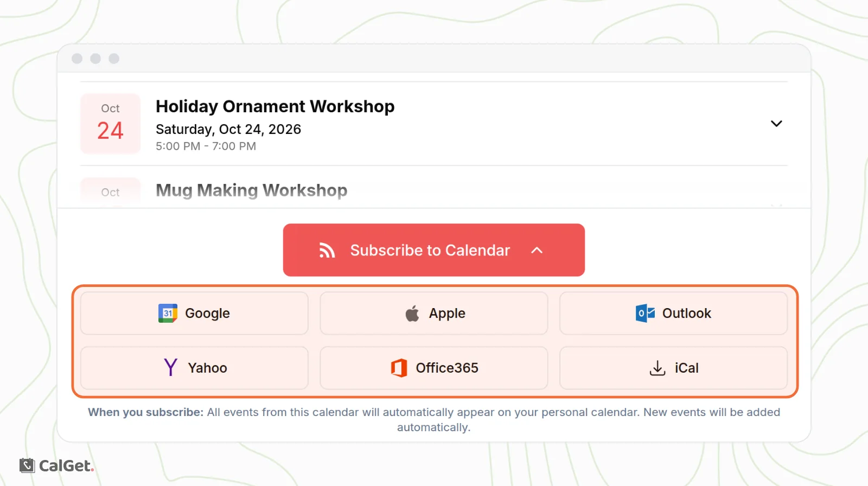Click the Saturday, Oct 24, 2026 date text
Viewport: 868px width, 486px height.
(x=228, y=130)
